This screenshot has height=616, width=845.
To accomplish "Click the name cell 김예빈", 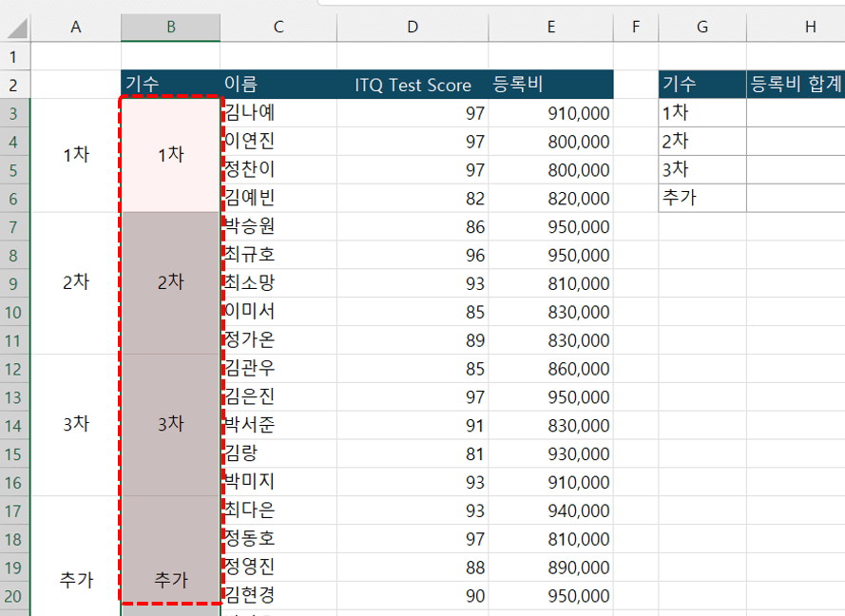I will (278, 199).
